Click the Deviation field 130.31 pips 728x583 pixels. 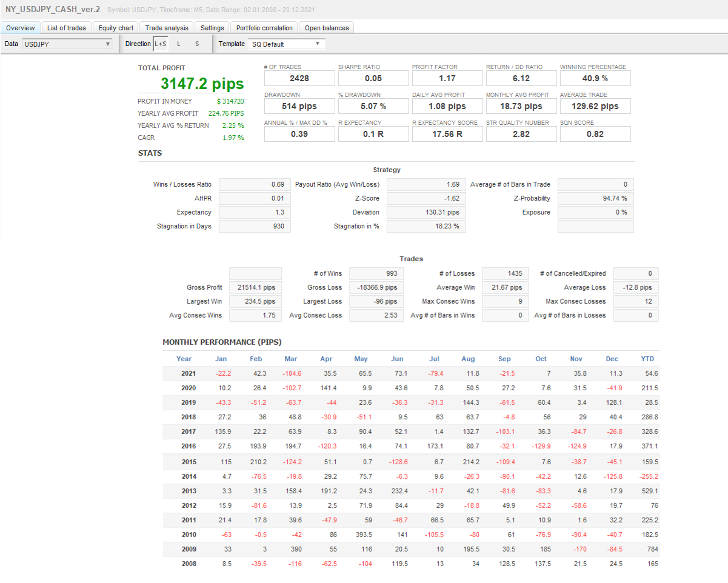pyautogui.click(x=425, y=212)
